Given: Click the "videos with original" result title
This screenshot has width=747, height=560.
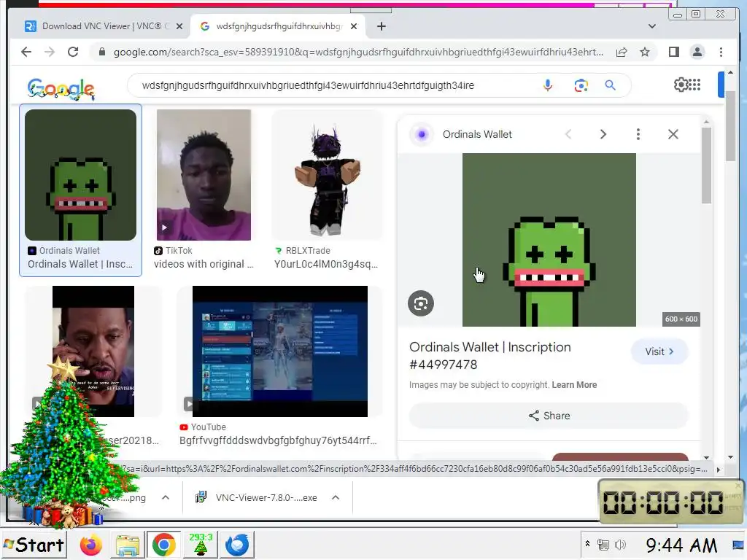Looking at the screenshot, I should click(x=204, y=264).
